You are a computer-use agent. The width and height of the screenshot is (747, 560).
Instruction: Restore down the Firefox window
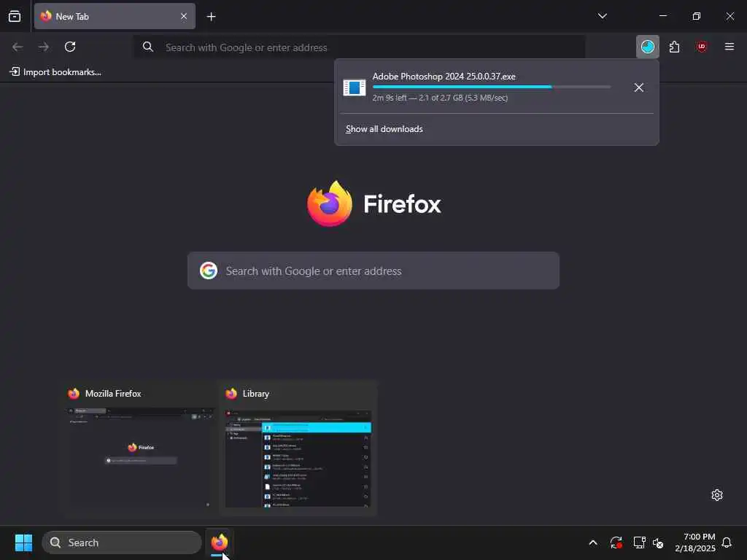pyautogui.click(x=696, y=16)
